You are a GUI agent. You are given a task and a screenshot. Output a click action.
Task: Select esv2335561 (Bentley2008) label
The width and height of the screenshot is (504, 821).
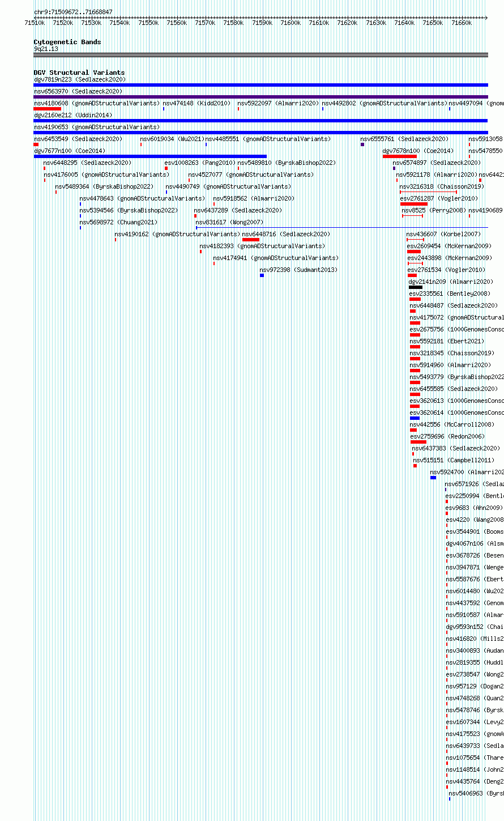(x=450, y=293)
